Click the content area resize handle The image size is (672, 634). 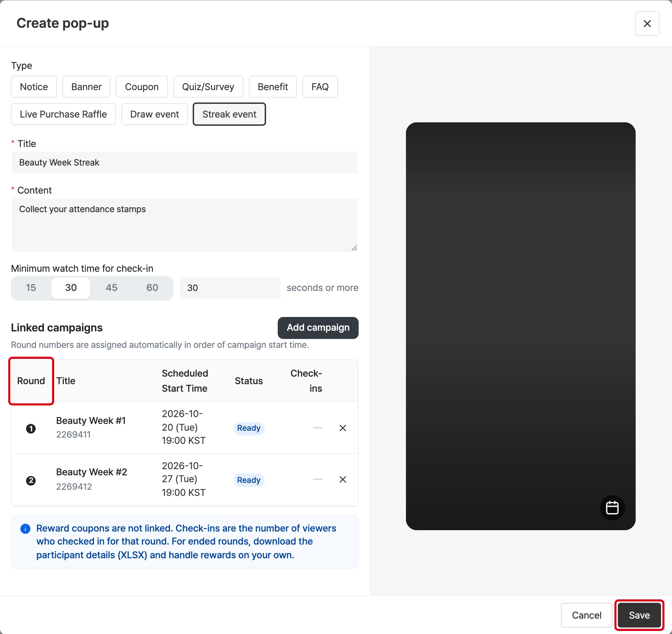[354, 248]
